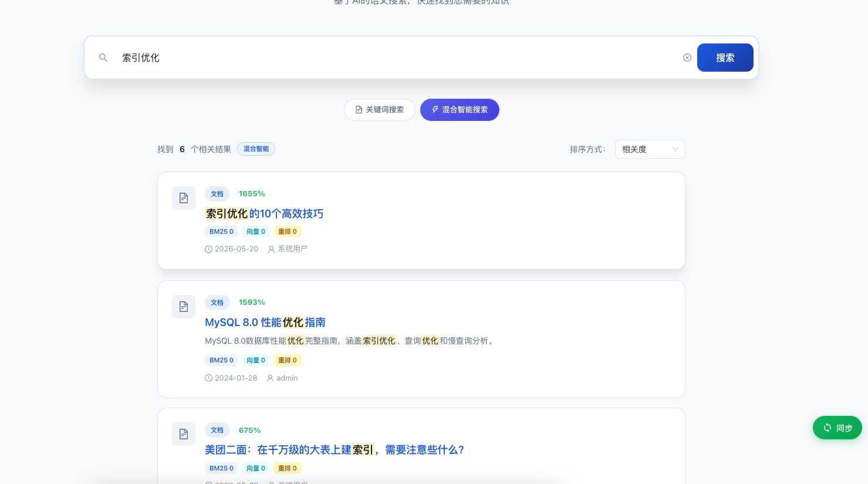The height and width of the screenshot is (484, 868).
Task: Click 向量 0 tag in 美团二面 card
Action: coord(256,468)
